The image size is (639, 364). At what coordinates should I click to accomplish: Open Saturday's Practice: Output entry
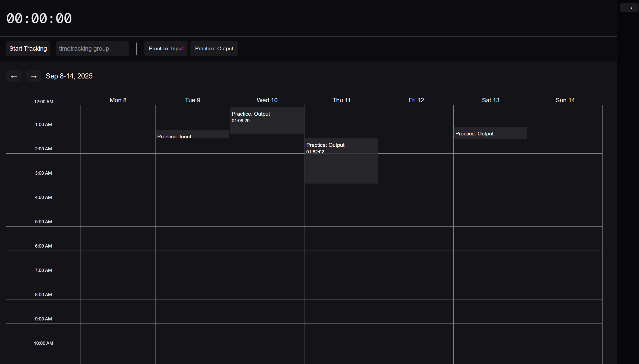490,133
